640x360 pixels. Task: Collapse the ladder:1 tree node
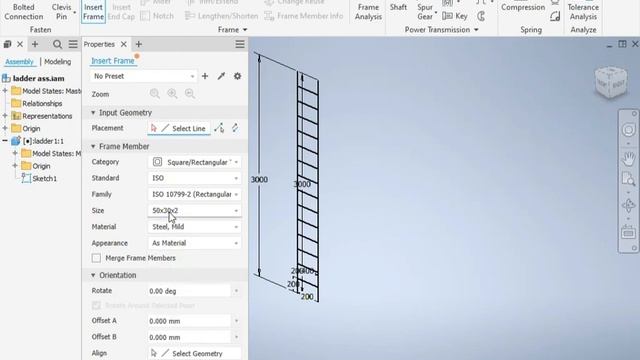[x=5, y=141]
